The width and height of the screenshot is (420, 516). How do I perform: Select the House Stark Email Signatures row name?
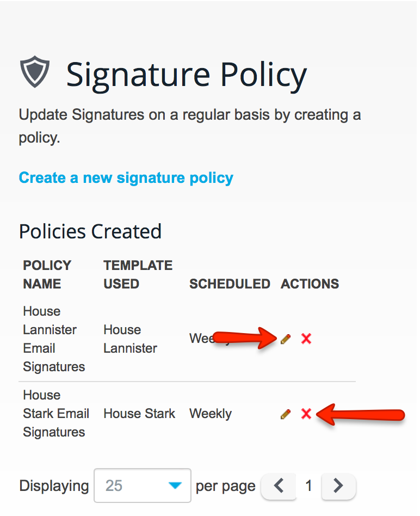coord(56,413)
